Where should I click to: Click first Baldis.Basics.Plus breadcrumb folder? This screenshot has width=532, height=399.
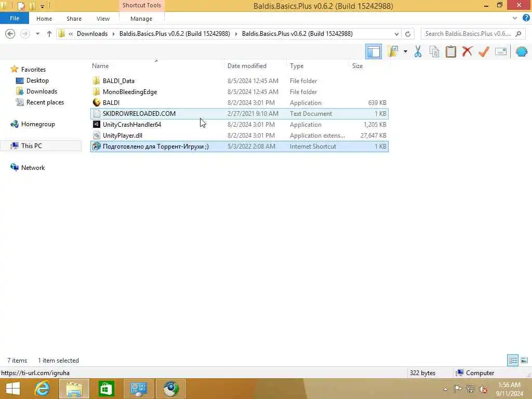(x=175, y=34)
